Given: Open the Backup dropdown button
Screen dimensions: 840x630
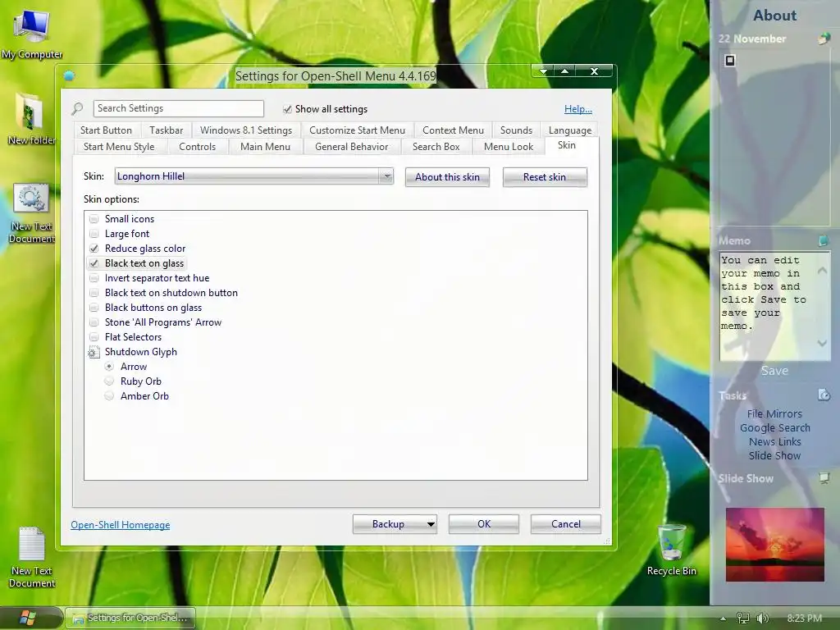Looking at the screenshot, I should 395,524.
